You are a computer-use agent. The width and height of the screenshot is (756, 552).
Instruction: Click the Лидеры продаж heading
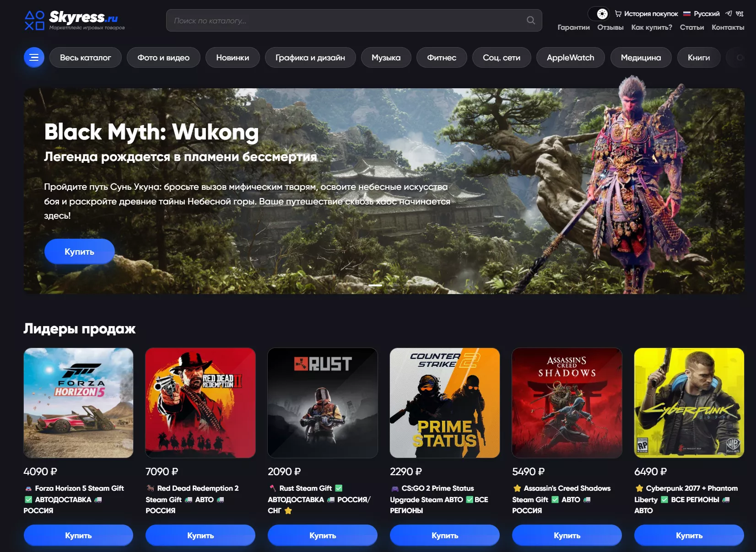(80, 329)
